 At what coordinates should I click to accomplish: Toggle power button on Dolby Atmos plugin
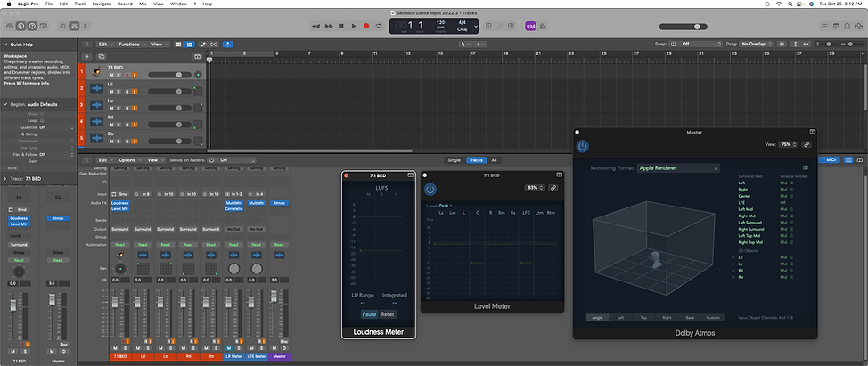coord(582,147)
